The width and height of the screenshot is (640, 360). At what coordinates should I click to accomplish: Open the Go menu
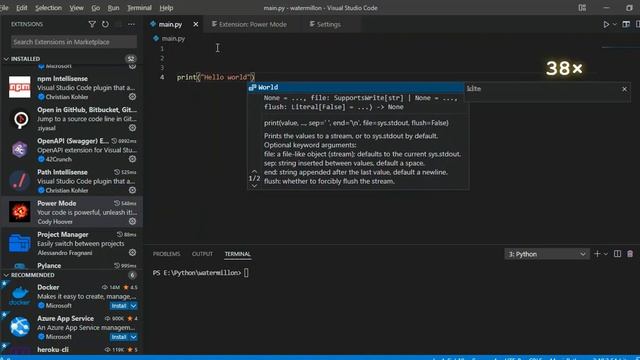click(x=96, y=8)
